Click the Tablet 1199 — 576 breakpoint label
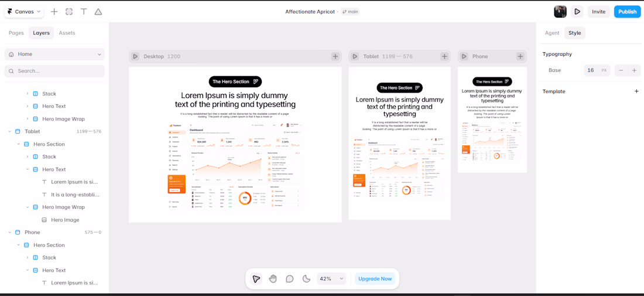Screen dimensions: 644x296 388,56
